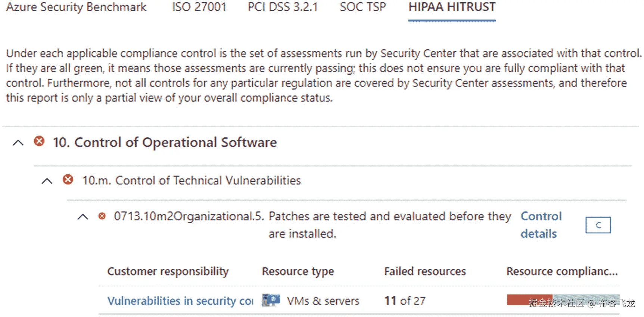Open the Control details link
This screenshot has width=644, height=317.
[541, 225]
